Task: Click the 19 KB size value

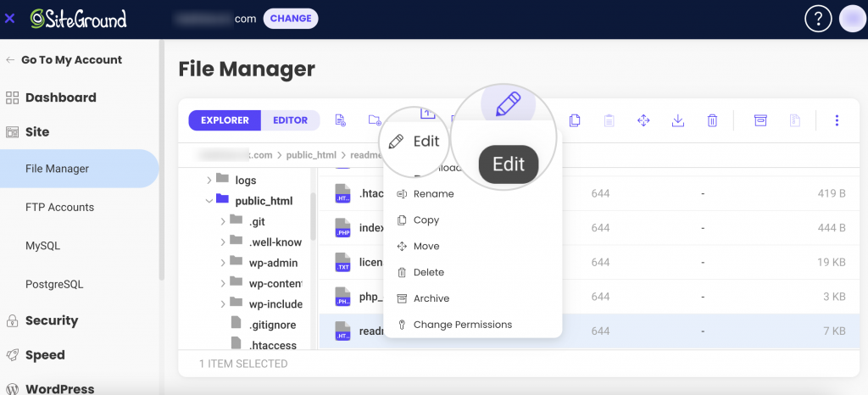Action: [x=832, y=262]
